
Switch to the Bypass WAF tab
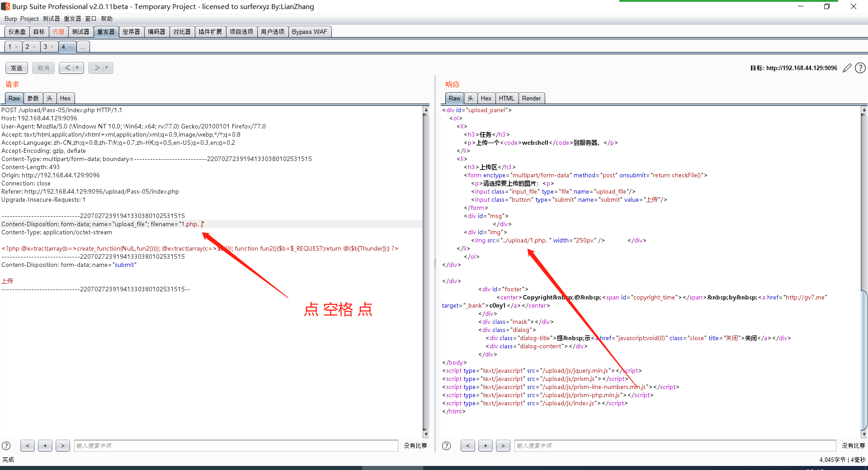(310, 32)
